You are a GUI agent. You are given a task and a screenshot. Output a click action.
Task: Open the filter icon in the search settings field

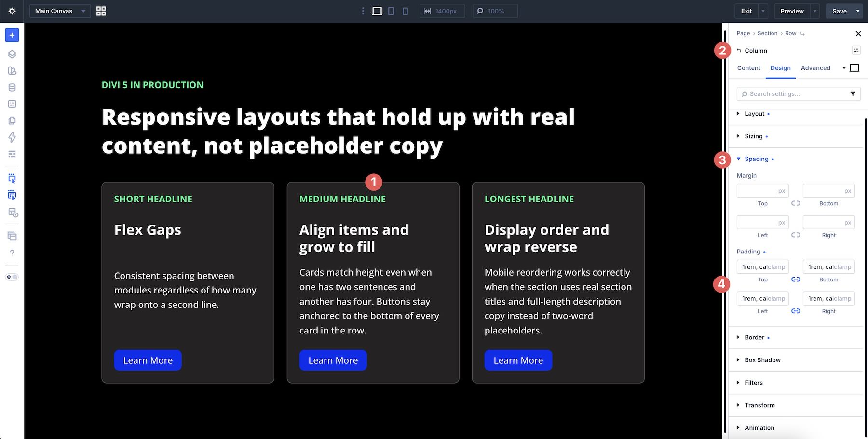853,94
